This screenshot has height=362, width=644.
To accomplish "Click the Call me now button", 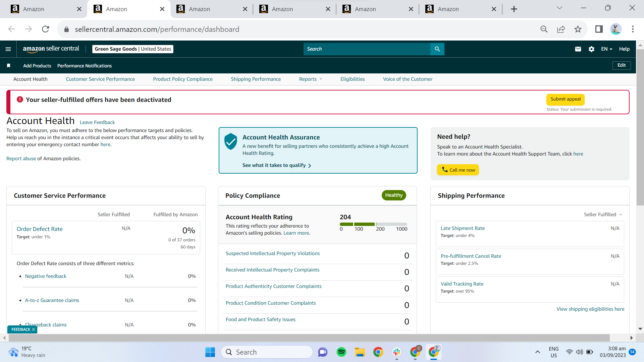I will [458, 170].
